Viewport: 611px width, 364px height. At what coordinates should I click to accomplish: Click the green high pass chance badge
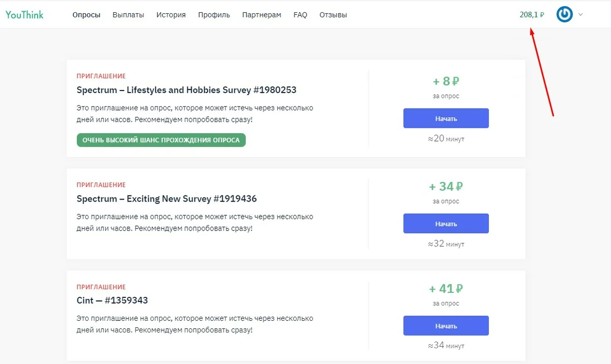(x=161, y=140)
